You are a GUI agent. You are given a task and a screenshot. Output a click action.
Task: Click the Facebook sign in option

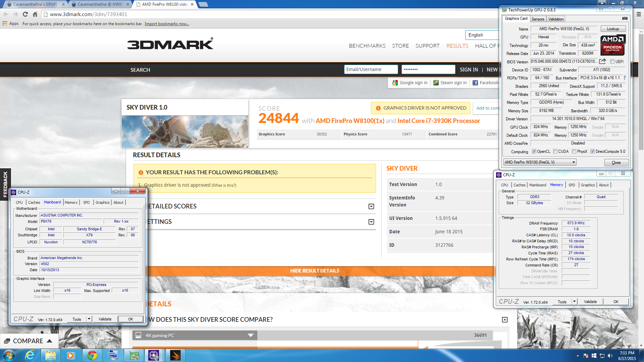click(485, 83)
